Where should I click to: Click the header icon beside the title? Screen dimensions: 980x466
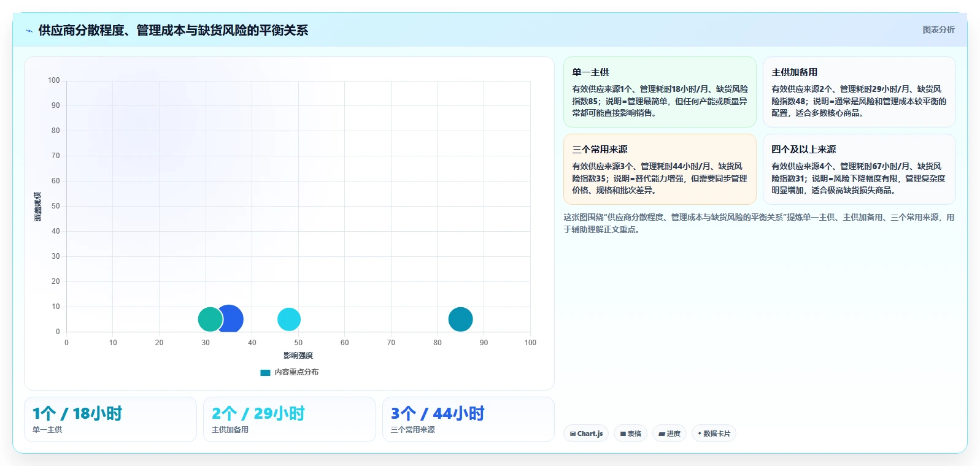[x=29, y=31]
